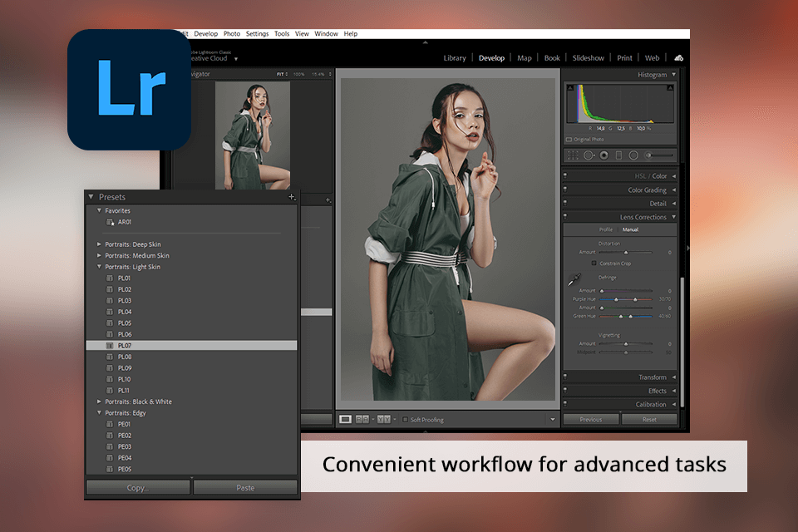The width and height of the screenshot is (798, 532).
Task: Enable the Soft Proofing checkbox
Action: (405, 420)
